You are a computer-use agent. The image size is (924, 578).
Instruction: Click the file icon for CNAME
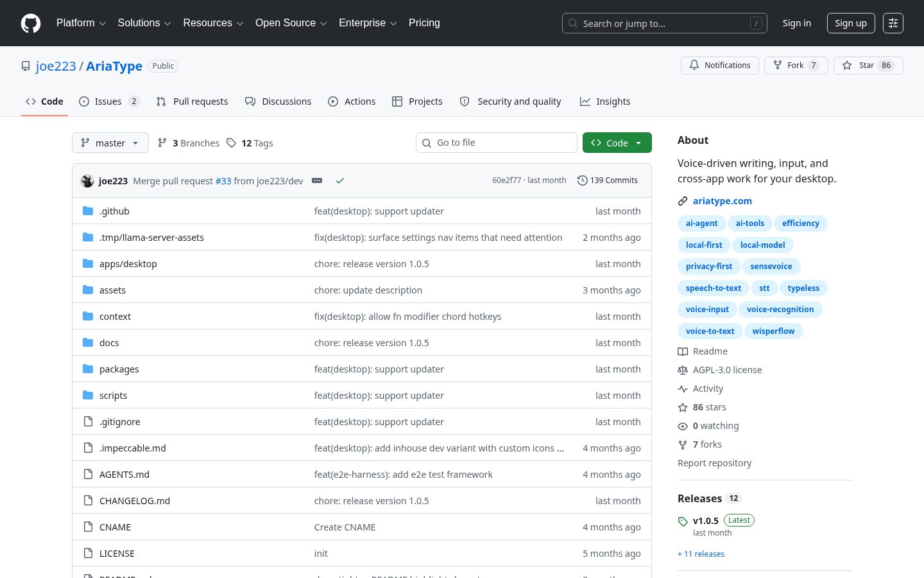tap(88, 527)
